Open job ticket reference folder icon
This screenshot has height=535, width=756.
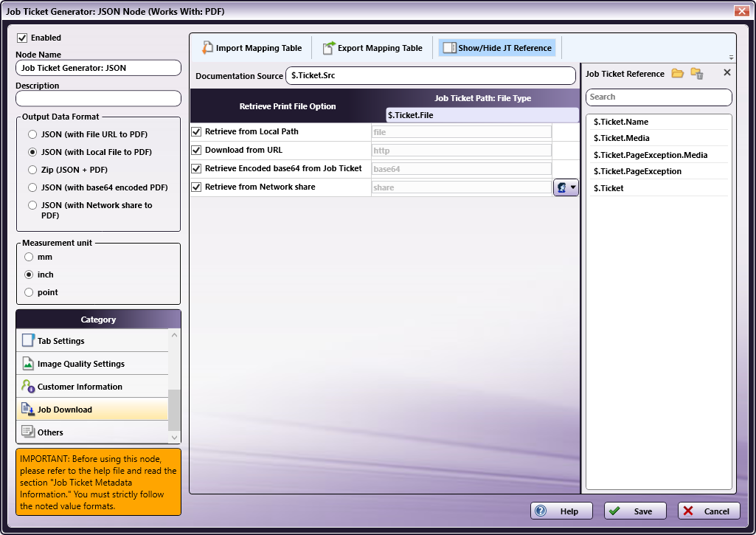[677, 73]
